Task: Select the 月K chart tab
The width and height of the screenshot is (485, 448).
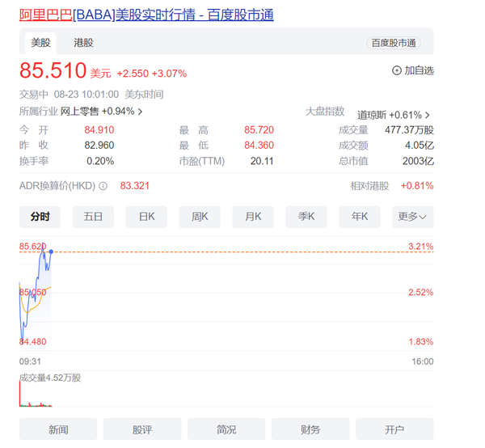Action: pos(253,217)
